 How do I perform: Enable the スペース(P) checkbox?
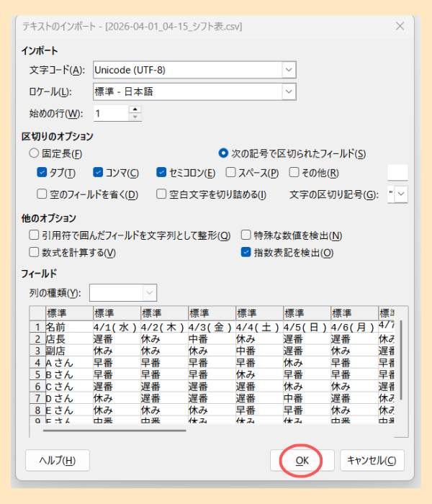(x=230, y=172)
